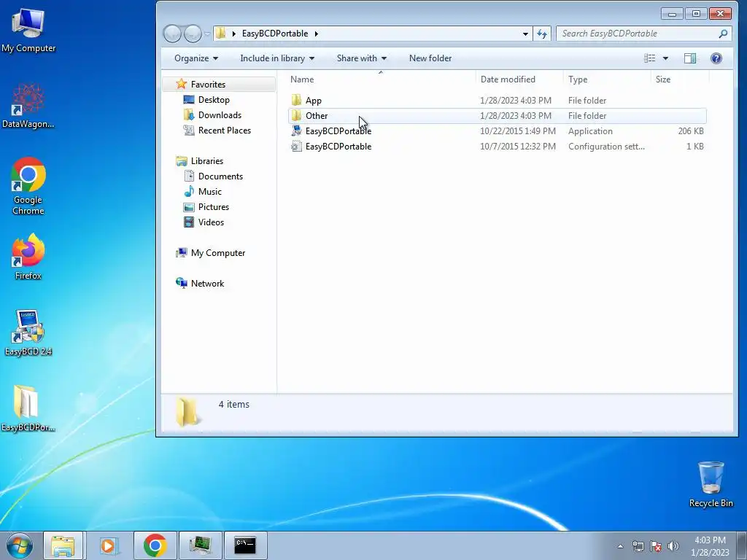Open the Share with menu

click(362, 58)
